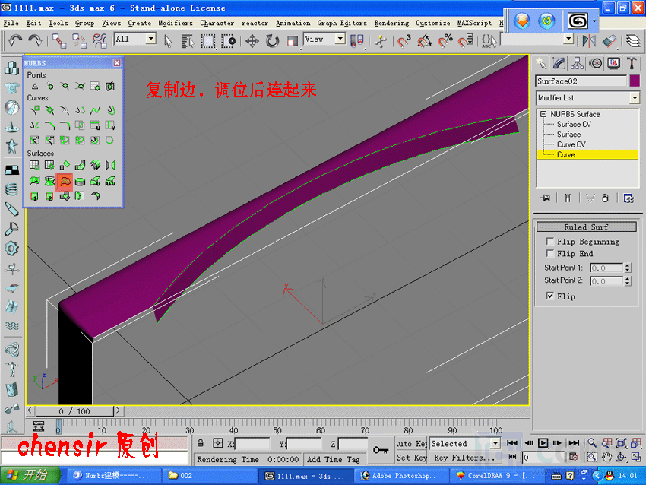Open the Utilities command panel tab
The height and width of the screenshot is (485, 646).
[632, 63]
